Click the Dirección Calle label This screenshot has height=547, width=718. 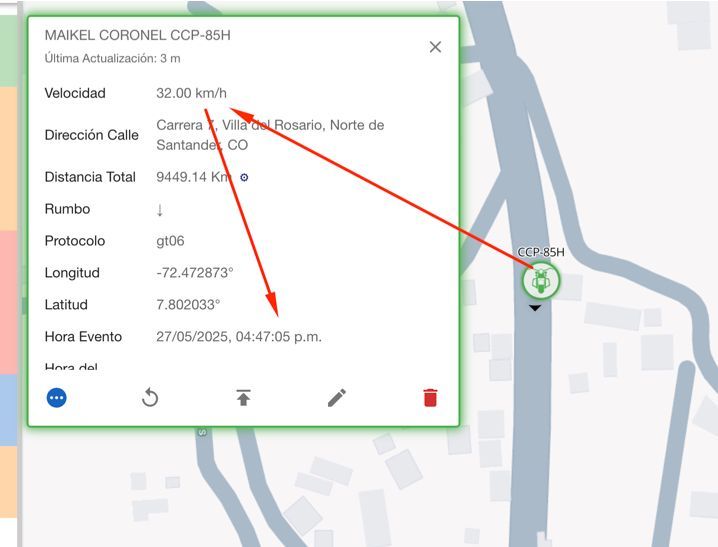tap(92, 135)
